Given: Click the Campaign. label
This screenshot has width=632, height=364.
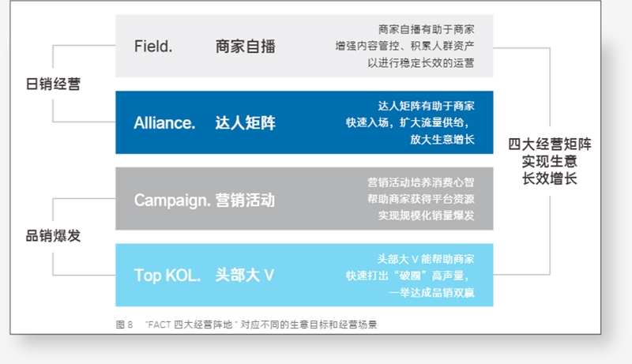Looking at the screenshot, I should (x=172, y=200).
